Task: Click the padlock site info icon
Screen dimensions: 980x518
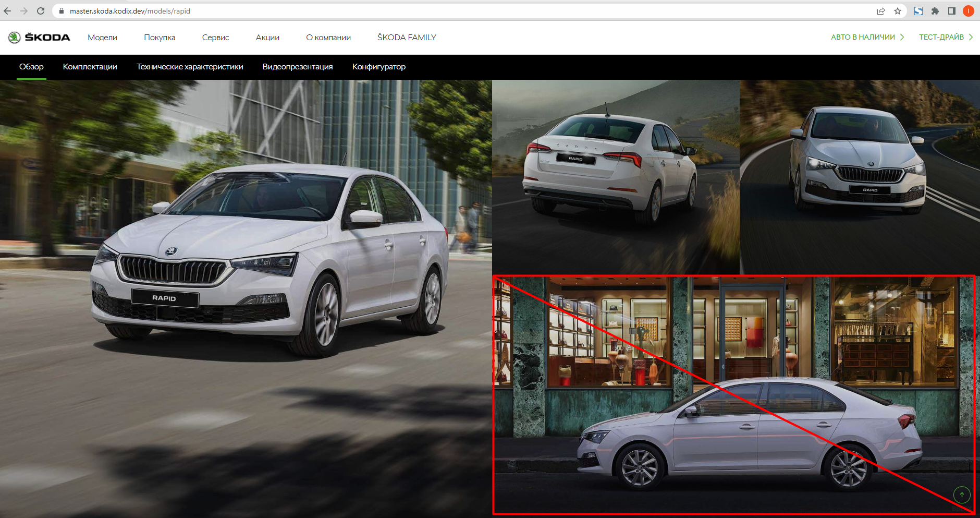Action: tap(62, 11)
